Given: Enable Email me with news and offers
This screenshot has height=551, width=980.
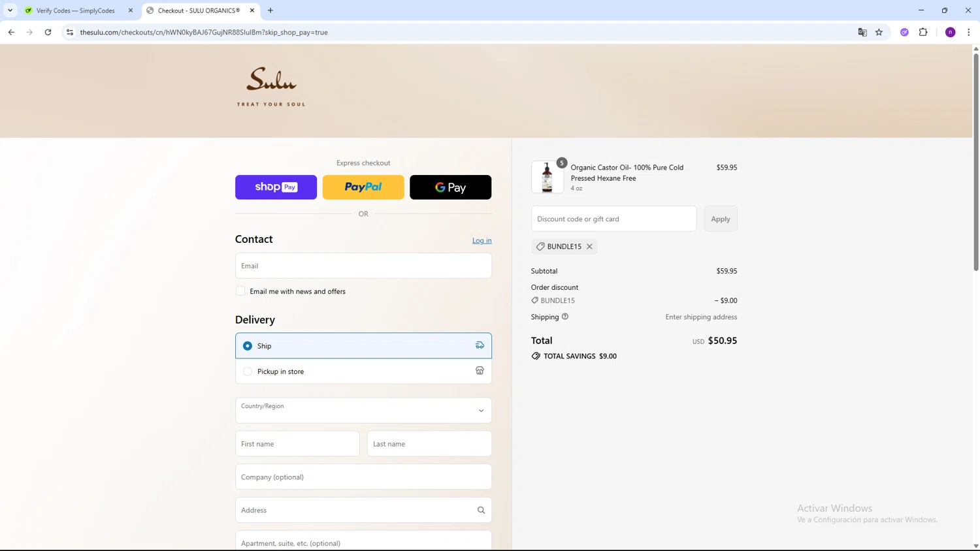Looking at the screenshot, I should (240, 291).
